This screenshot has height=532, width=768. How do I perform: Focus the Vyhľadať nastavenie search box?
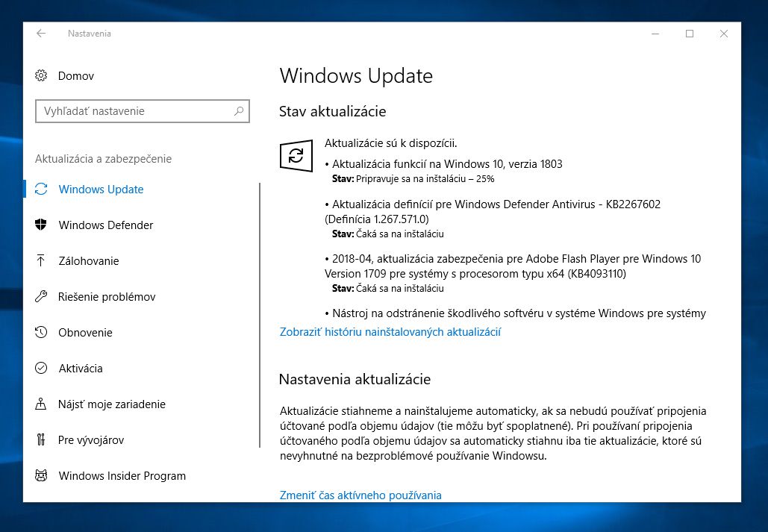(143, 111)
